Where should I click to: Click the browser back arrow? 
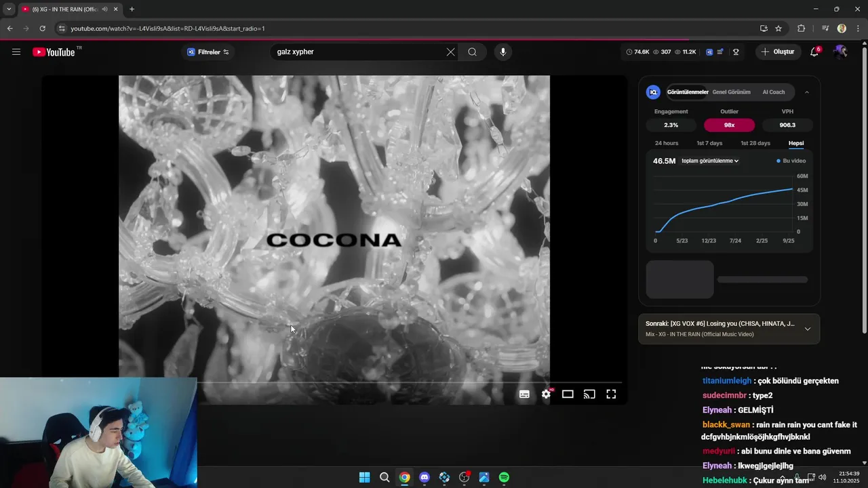tap(9, 28)
